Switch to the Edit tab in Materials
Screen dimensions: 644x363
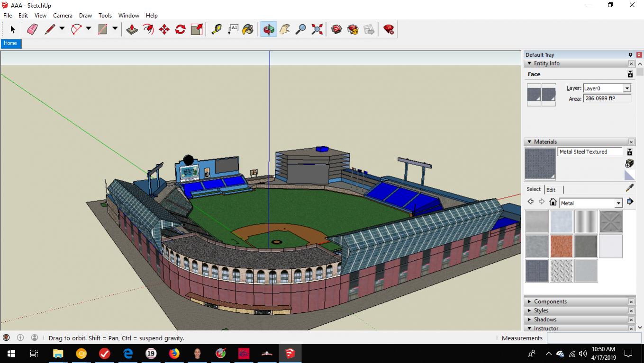point(551,190)
